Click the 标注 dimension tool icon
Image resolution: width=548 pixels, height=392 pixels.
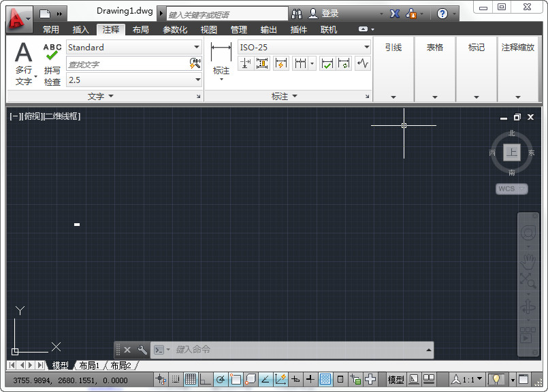[x=221, y=59]
